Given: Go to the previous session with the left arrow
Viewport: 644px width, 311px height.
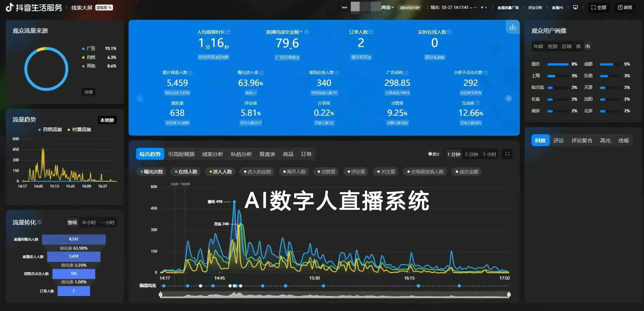Looking at the screenshot, I should click(482, 7).
